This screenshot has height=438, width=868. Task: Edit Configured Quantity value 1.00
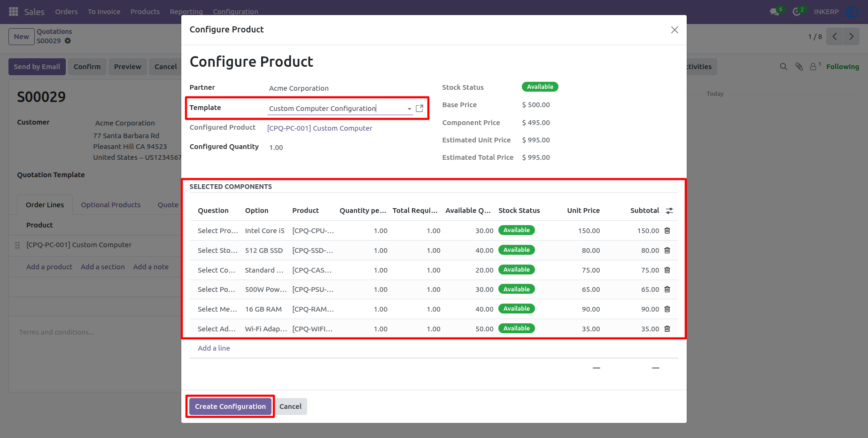276,148
